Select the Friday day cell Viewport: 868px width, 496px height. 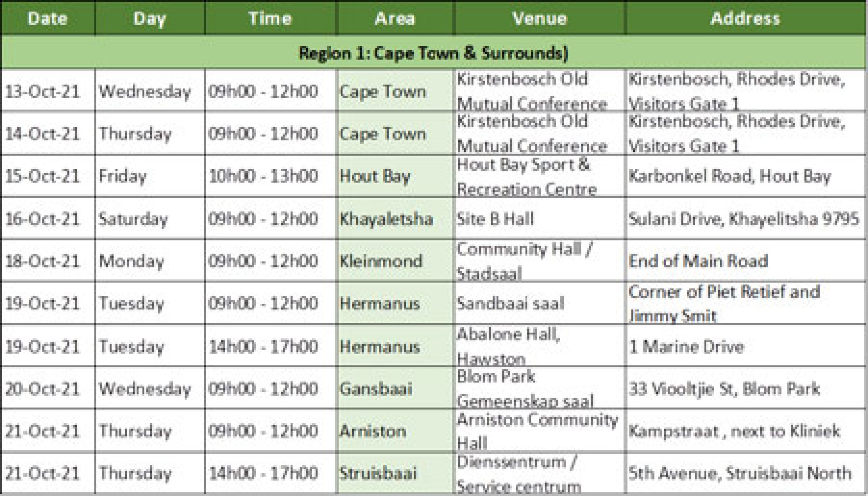(x=123, y=176)
